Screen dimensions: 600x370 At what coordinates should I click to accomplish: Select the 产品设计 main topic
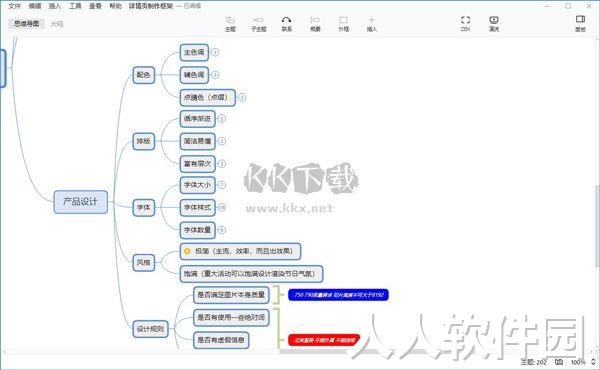(81, 202)
